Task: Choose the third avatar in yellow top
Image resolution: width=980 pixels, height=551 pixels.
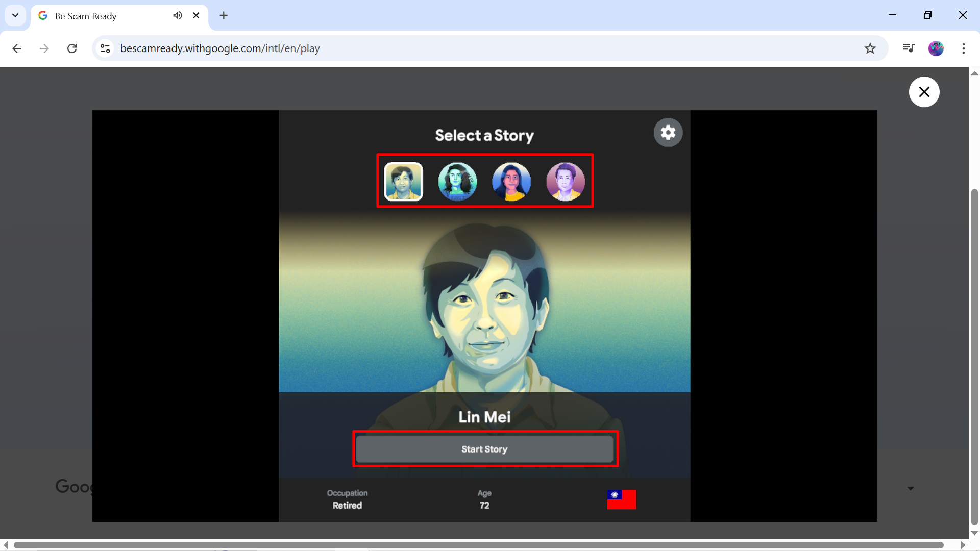Action: click(511, 182)
